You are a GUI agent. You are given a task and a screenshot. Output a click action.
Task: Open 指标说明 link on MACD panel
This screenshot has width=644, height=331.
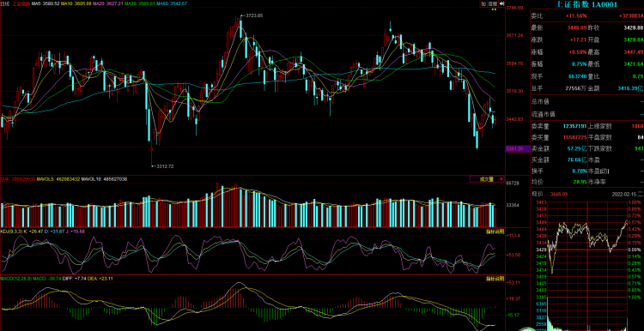495,279
